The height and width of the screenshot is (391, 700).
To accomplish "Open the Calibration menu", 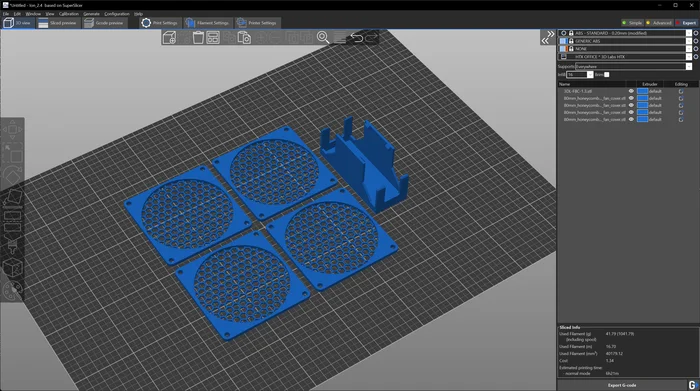I will click(x=69, y=14).
